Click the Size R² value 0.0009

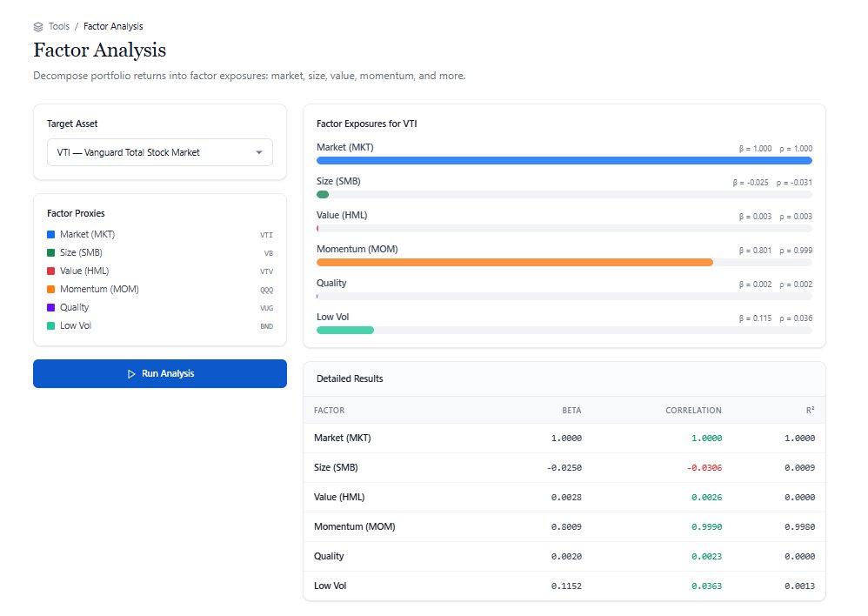coord(800,468)
